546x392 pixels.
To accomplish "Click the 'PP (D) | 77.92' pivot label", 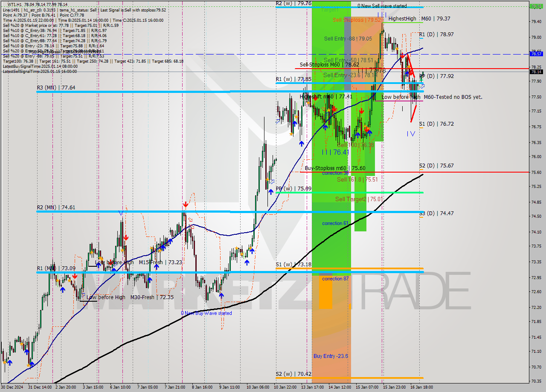I will tap(436, 76).
